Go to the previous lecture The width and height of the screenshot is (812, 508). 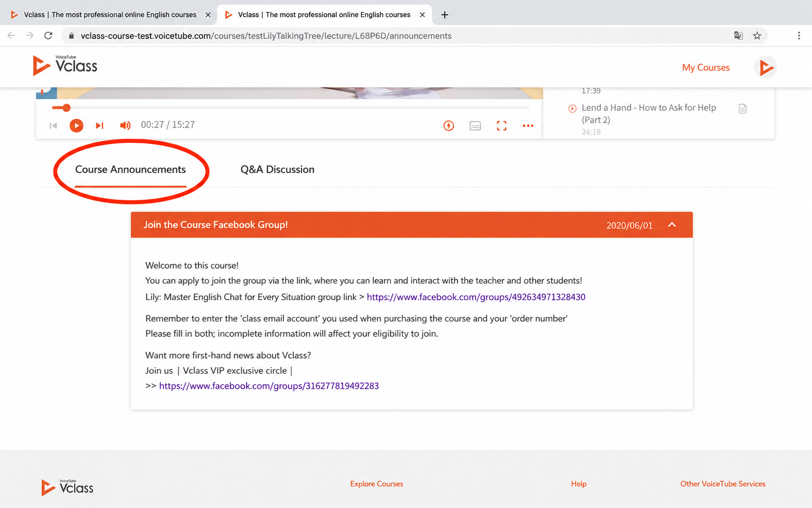point(53,125)
